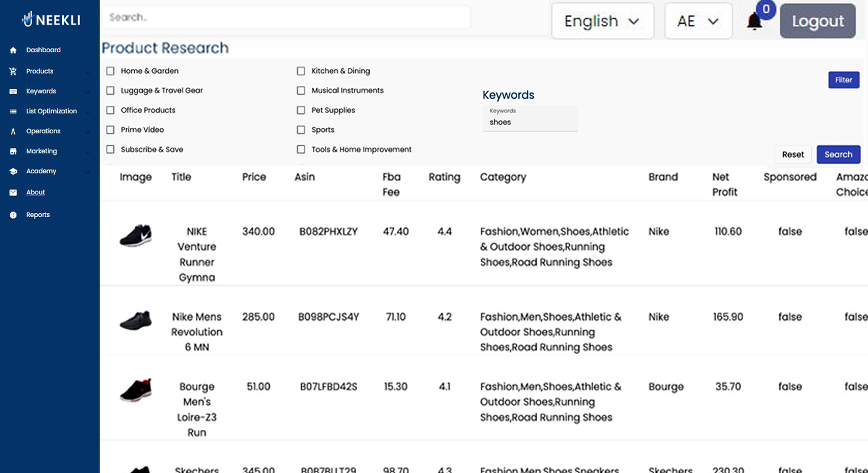The image size is (868, 473).
Task: Enable the Pet Supplies checkbox
Action: tap(301, 111)
